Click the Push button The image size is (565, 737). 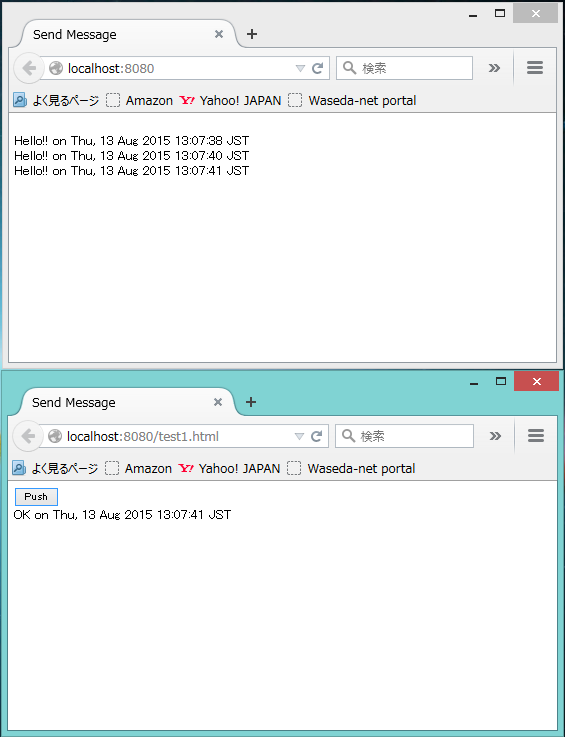pos(36,497)
